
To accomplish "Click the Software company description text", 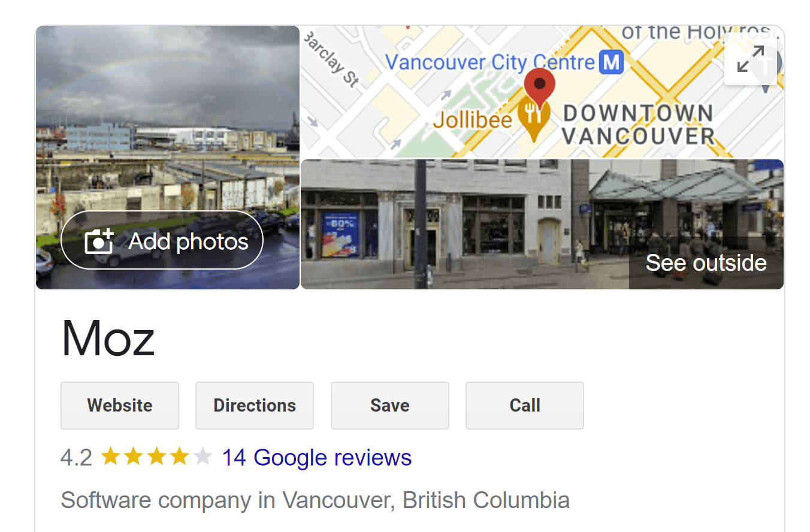I will point(315,500).
